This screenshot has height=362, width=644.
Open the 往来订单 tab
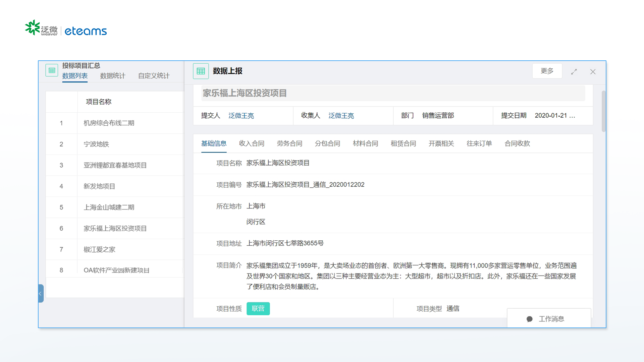coord(479,143)
